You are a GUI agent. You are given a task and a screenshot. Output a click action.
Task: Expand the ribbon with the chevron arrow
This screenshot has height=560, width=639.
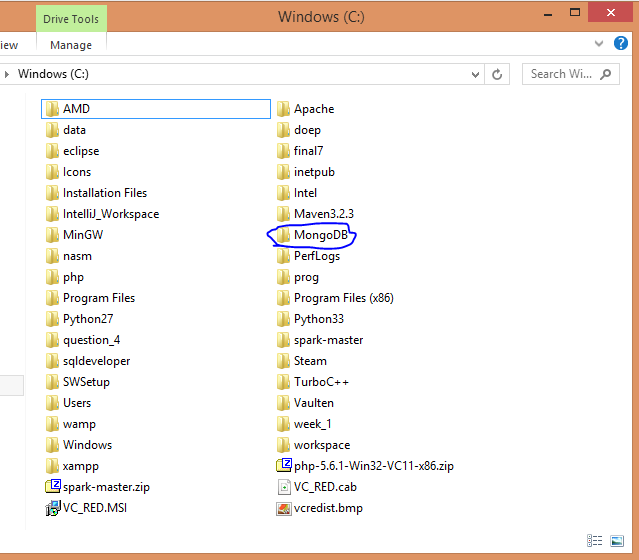[x=599, y=43]
